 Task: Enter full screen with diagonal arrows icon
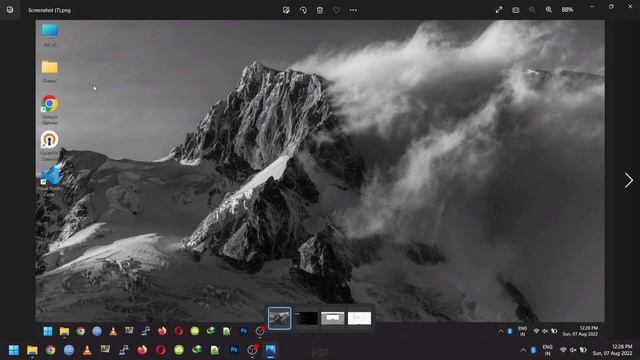tap(499, 10)
